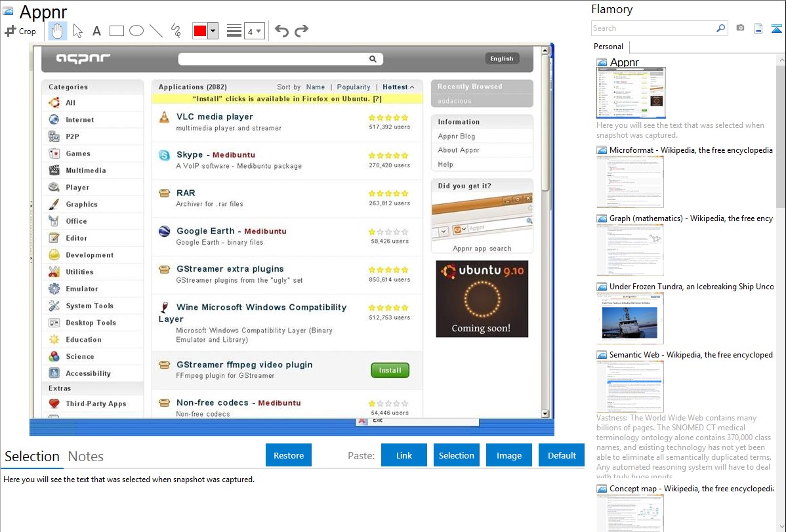Redo the last edit
This screenshot has height=532, width=786.
coord(301,31)
